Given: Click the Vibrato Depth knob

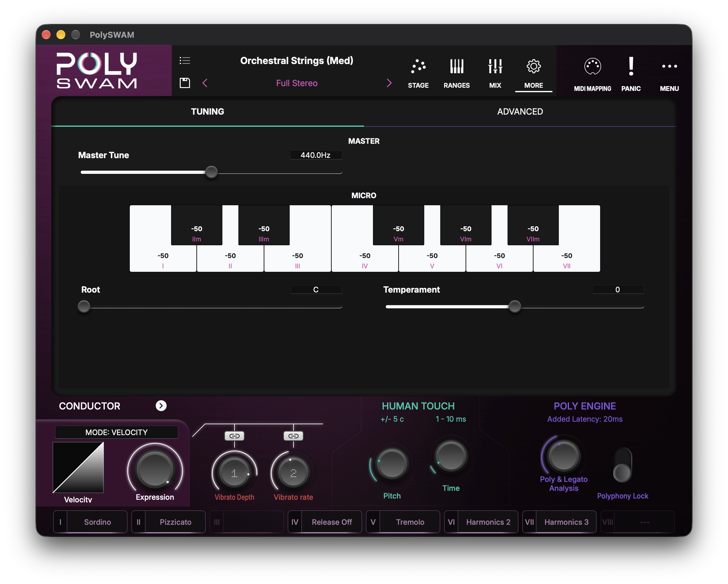Looking at the screenshot, I should click(x=234, y=473).
